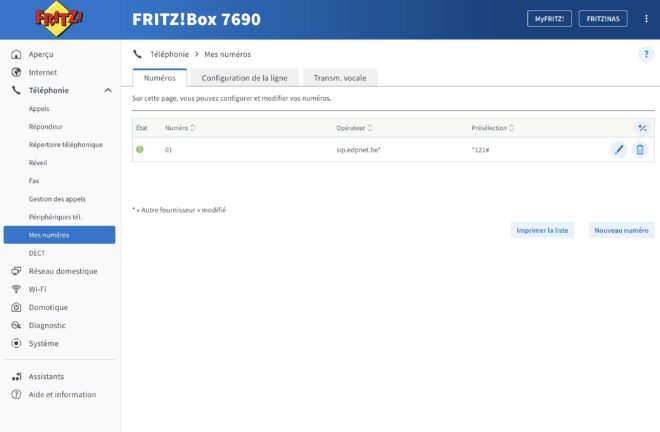
Task: Click the pencil edit icon for number 01
Action: pos(619,149)
